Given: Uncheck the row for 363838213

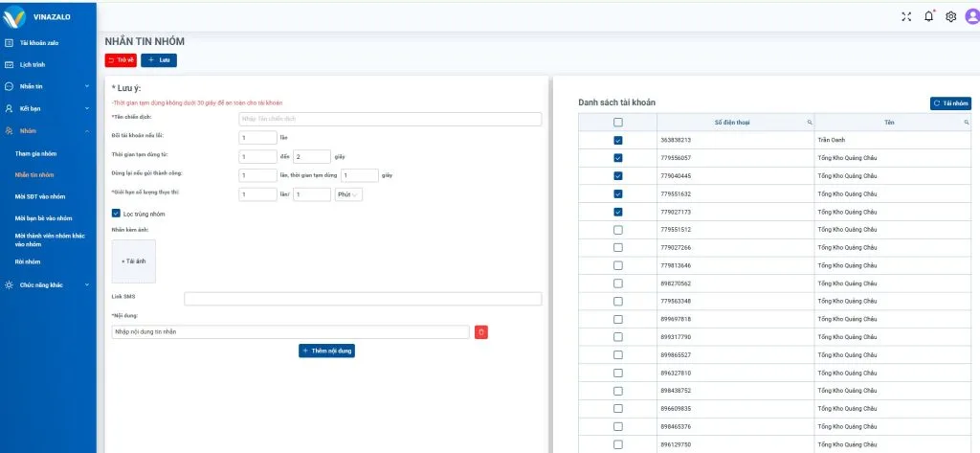Looking at the screenshot, I should tap(617, 140).
